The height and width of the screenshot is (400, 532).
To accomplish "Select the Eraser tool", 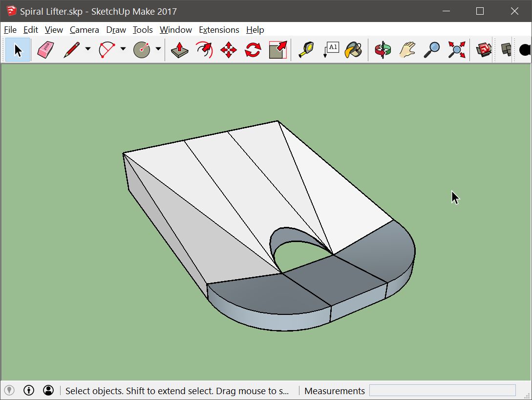I will [45, 49].
